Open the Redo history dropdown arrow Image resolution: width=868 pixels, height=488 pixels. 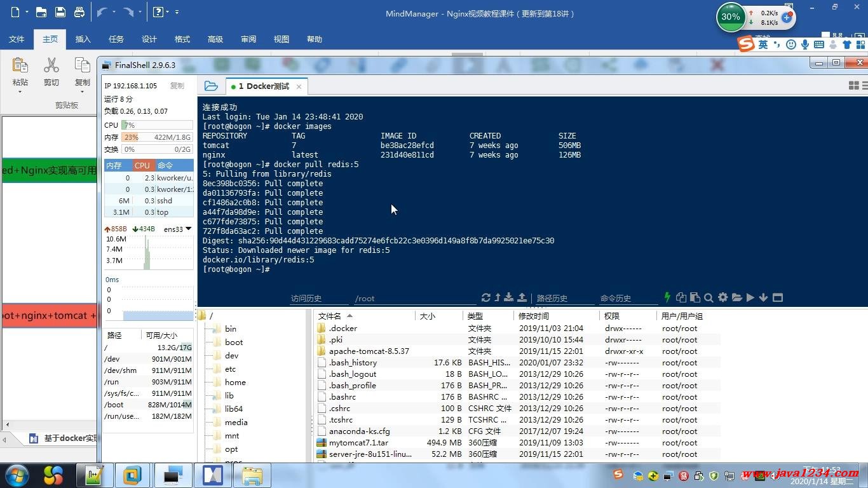[139, 12]
